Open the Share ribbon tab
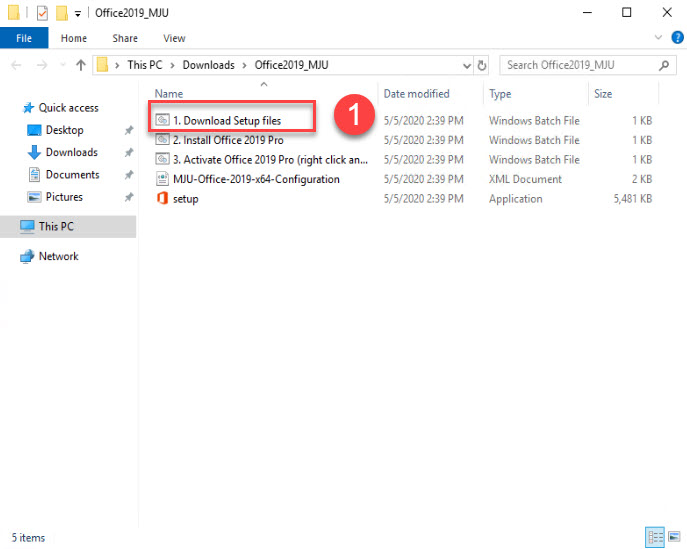687x549 pixels. click(x=125, y=38)
